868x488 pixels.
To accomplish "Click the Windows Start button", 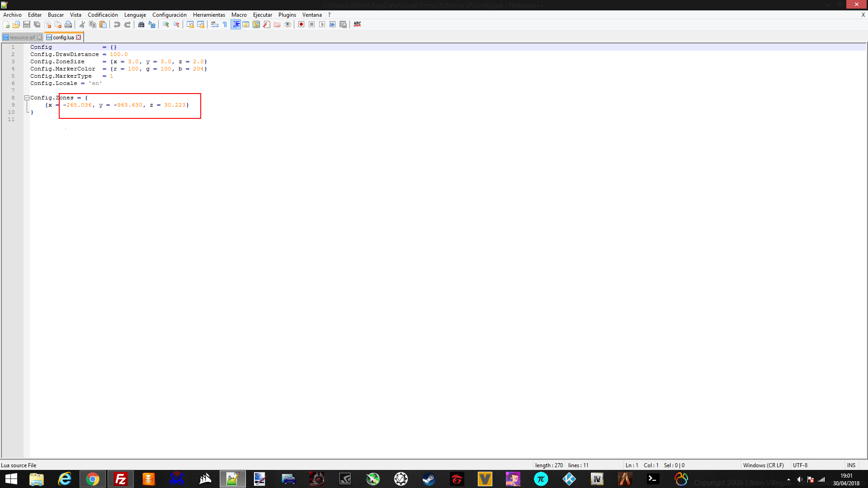I will (11, 479).
